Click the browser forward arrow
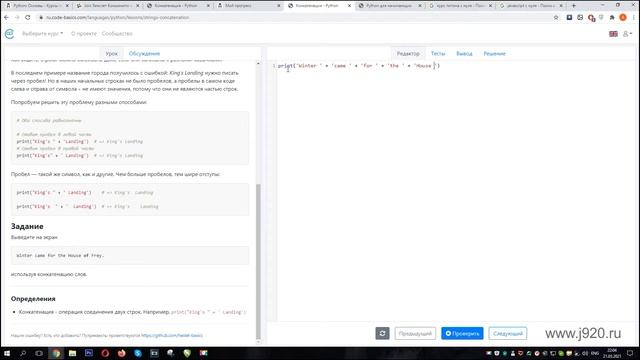 tap(17, 18)
